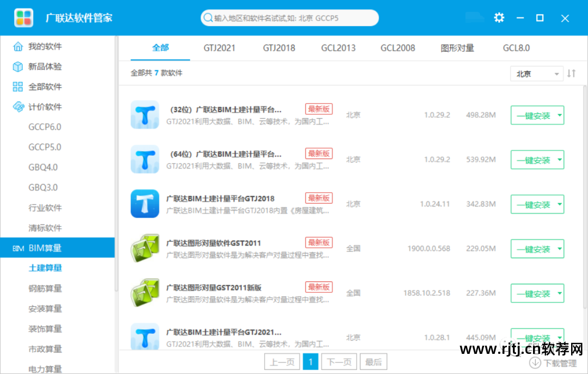Open region dropdown showing 北京
This screenshot has height=374, width=588.
[537, 73]
